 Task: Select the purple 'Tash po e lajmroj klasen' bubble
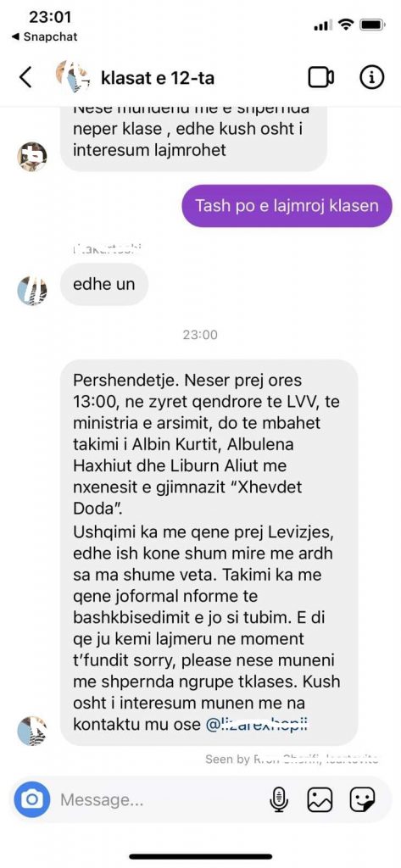[287, 206]
